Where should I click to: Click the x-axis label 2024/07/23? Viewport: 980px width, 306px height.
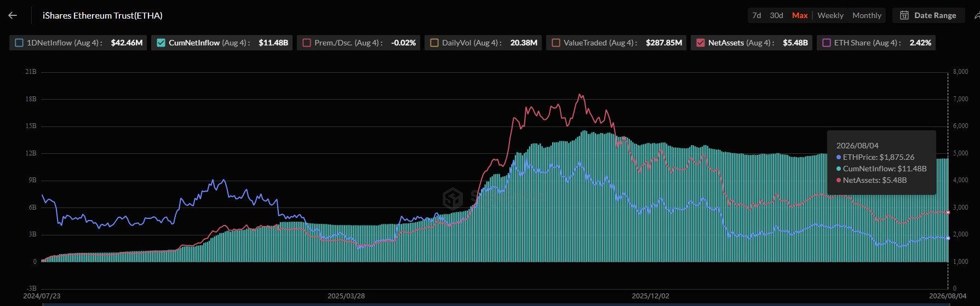(x=42, y=296)
